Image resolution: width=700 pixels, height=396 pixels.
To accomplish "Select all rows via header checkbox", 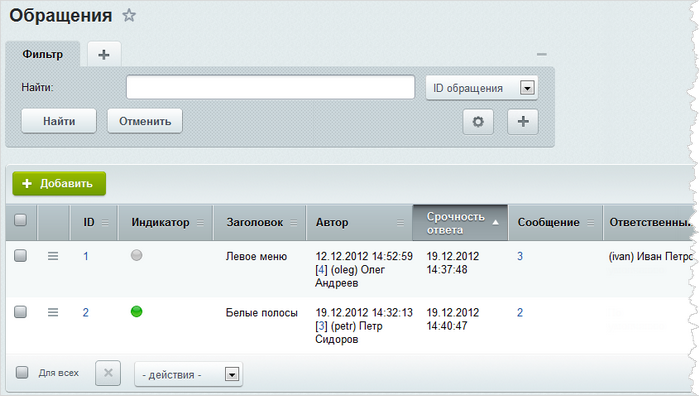I will coord(21,220).
